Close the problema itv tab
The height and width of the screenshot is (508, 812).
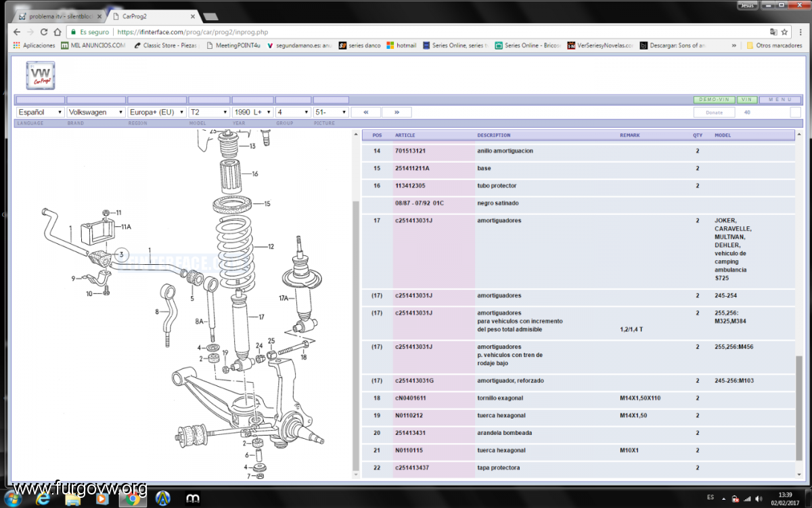[100, 16]
